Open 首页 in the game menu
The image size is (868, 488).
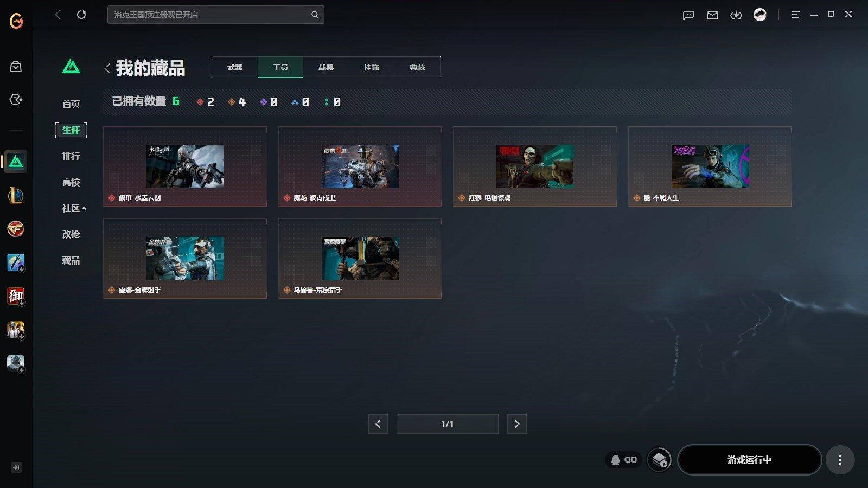(x=71, y=104)
